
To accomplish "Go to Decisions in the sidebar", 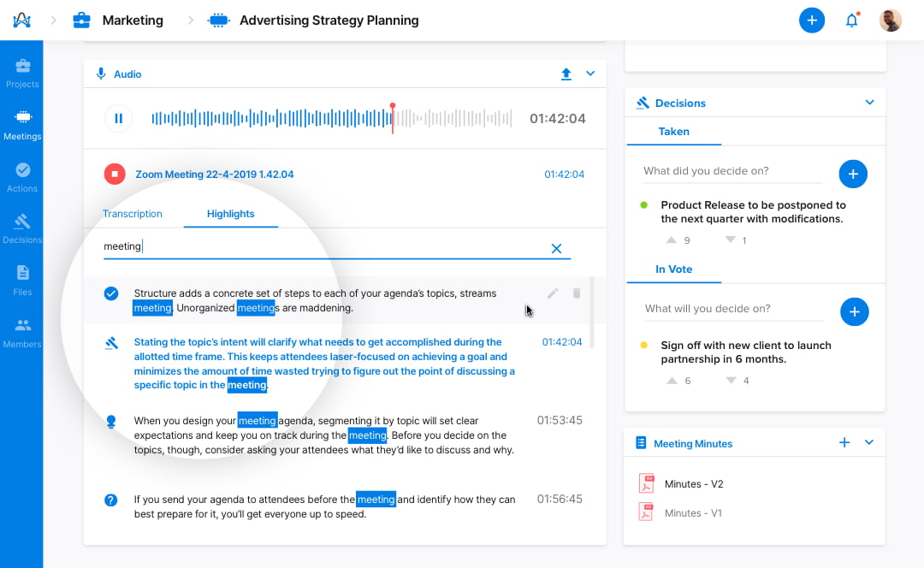I will [22, 229].
